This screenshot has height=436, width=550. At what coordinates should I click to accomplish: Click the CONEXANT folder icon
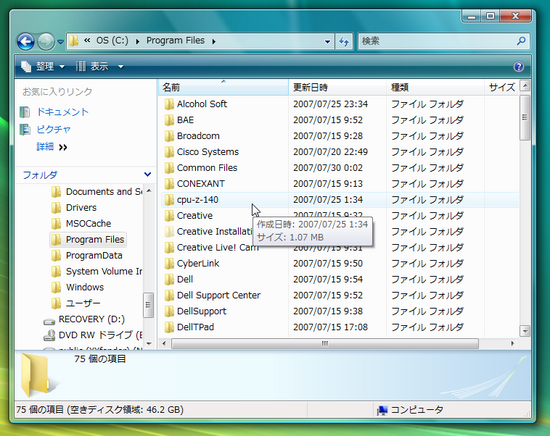[x=169, y=184]
